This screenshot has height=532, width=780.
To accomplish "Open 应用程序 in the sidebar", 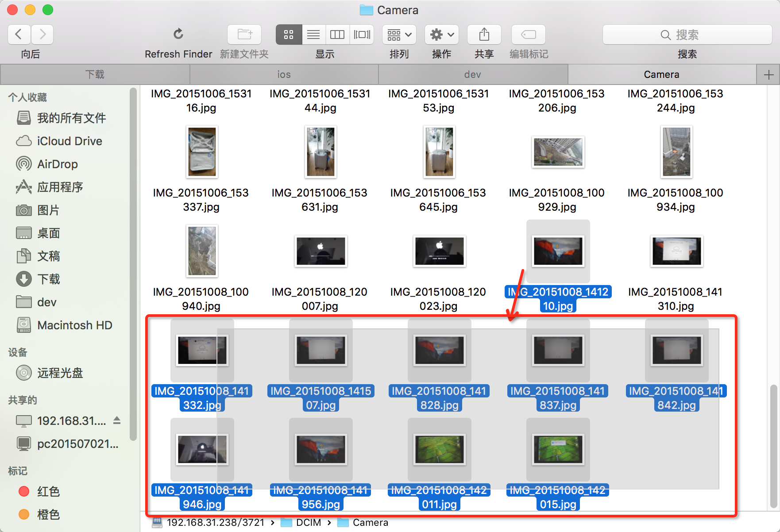I will (50, 187).
